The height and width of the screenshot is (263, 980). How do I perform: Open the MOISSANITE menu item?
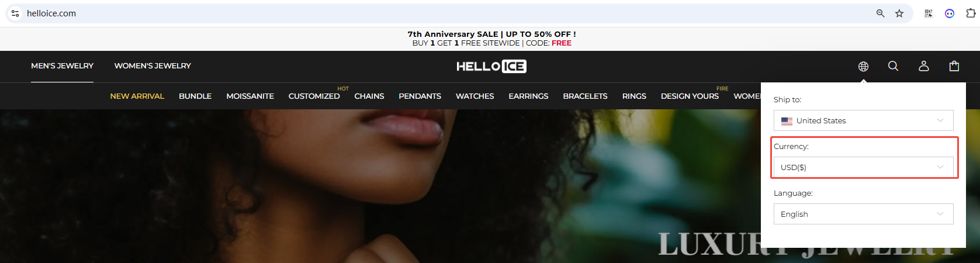(250, 96)
